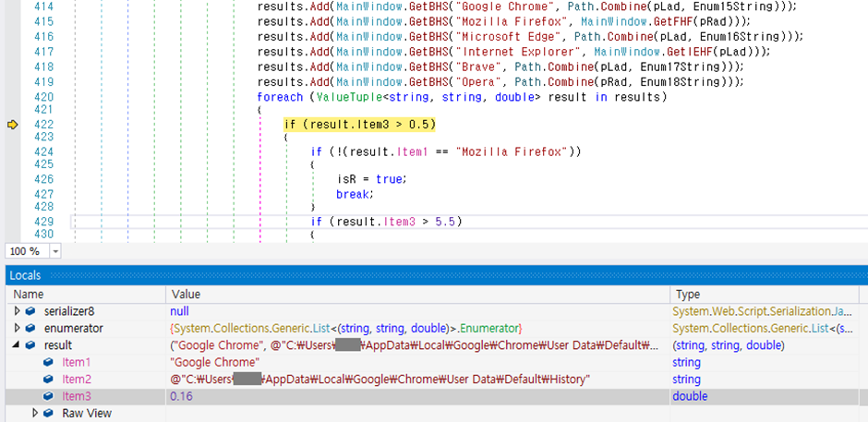
Task: Click the string type of Item1
Action: (x=686, y=363)
